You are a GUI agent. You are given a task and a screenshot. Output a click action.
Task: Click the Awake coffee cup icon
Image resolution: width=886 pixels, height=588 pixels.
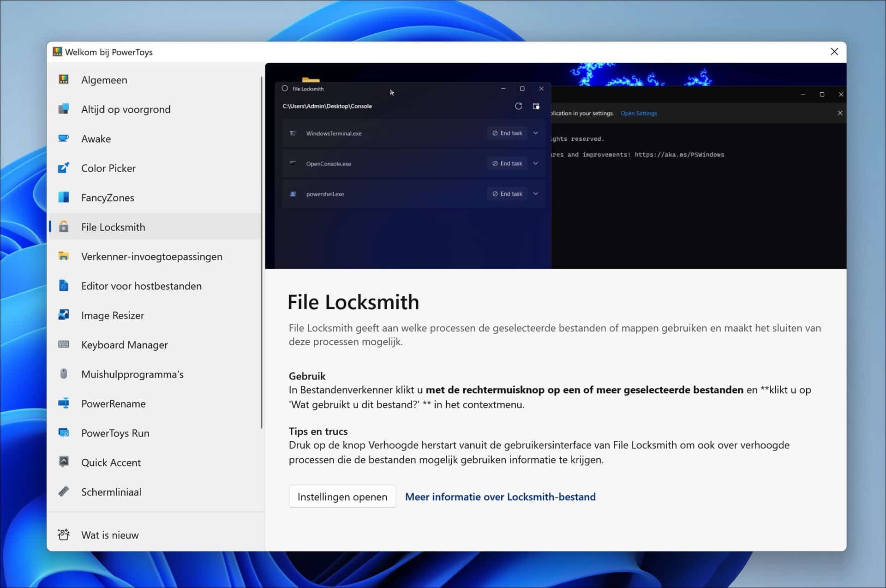(x=64, y=138)
